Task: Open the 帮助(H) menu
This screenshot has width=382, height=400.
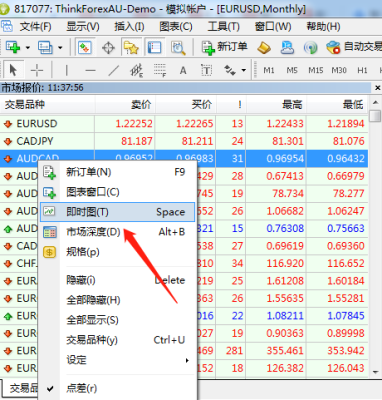Action: 323,26
